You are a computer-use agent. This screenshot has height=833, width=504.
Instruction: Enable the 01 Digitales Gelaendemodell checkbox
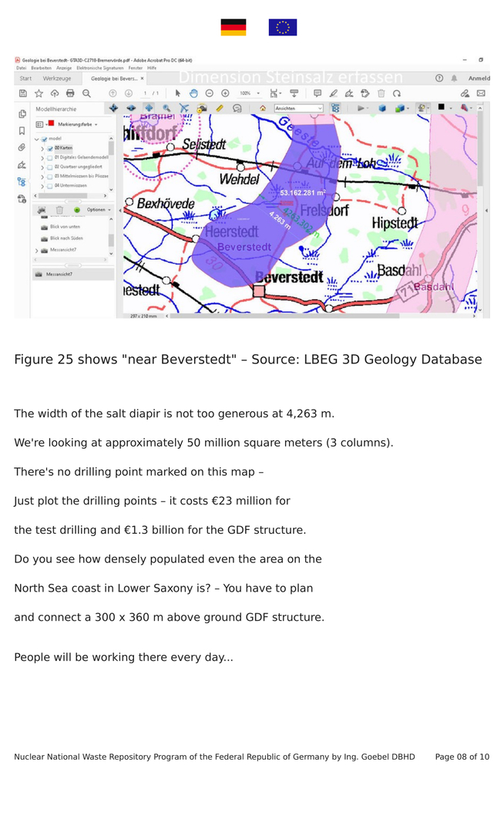[49, 157]
